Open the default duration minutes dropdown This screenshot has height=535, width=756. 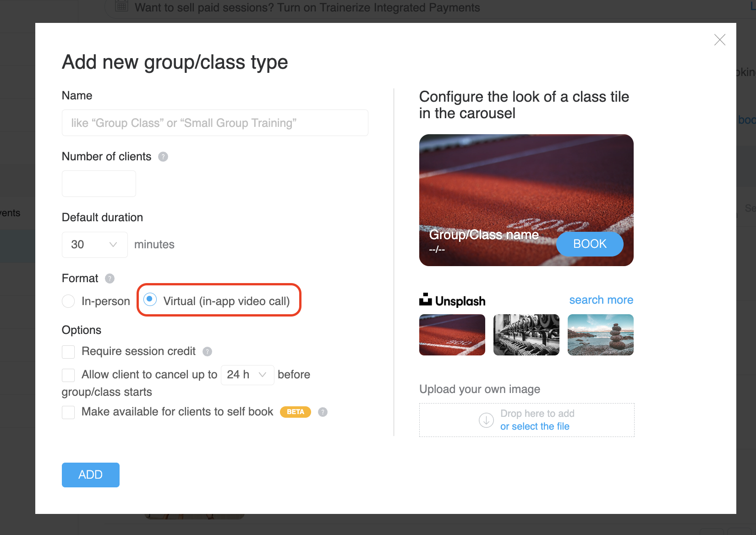pos(95,245)
